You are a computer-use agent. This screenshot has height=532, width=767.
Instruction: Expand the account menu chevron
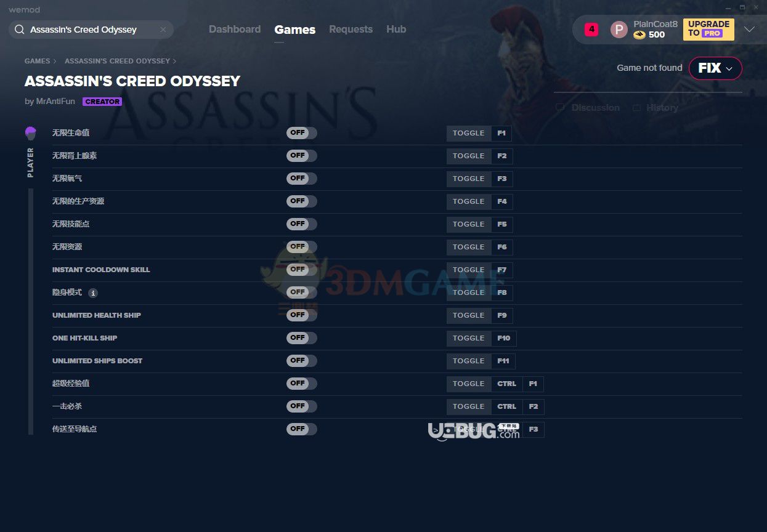tap(749, 30)
